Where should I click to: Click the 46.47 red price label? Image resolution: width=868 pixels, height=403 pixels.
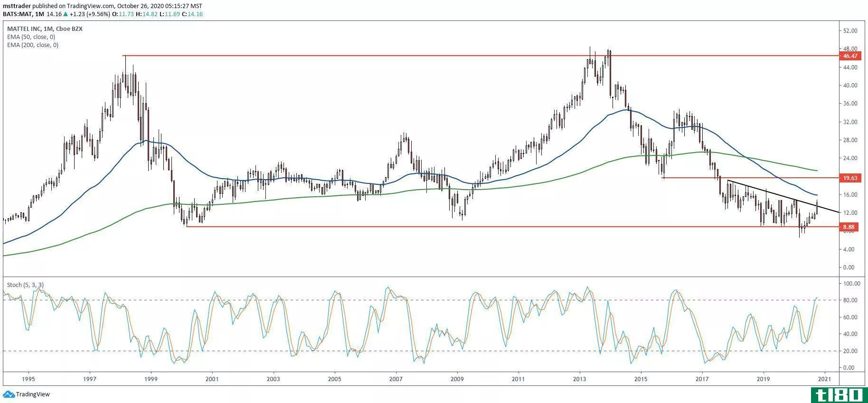click(850, 56)
